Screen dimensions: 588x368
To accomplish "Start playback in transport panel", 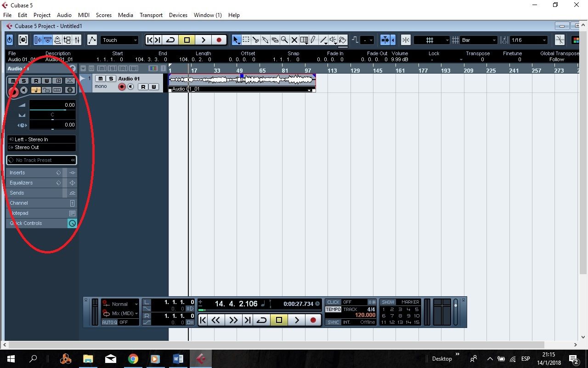I will pyautogui.click(x=297, y=320).
